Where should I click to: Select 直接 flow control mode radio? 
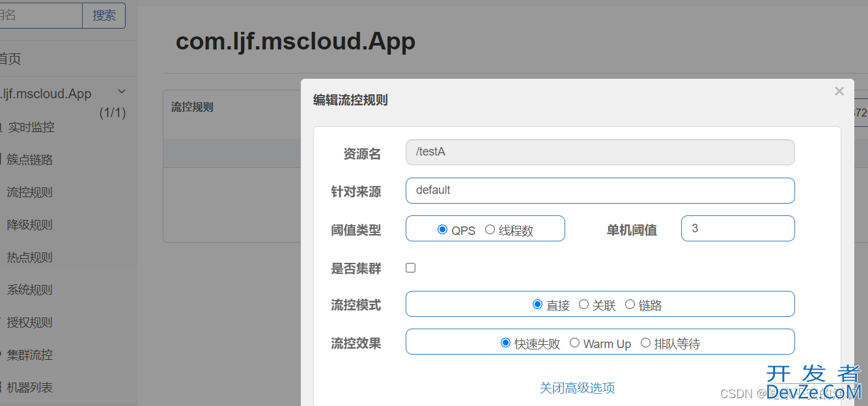tap(537, 304)
